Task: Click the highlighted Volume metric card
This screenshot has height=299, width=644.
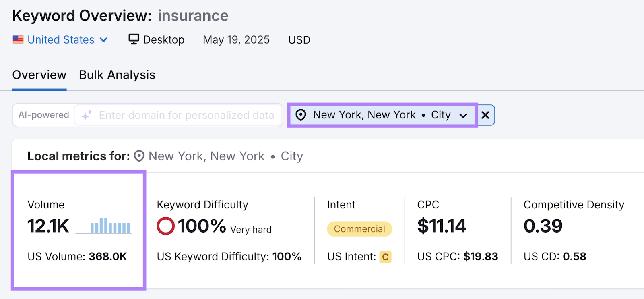Action: pos(78,230)
